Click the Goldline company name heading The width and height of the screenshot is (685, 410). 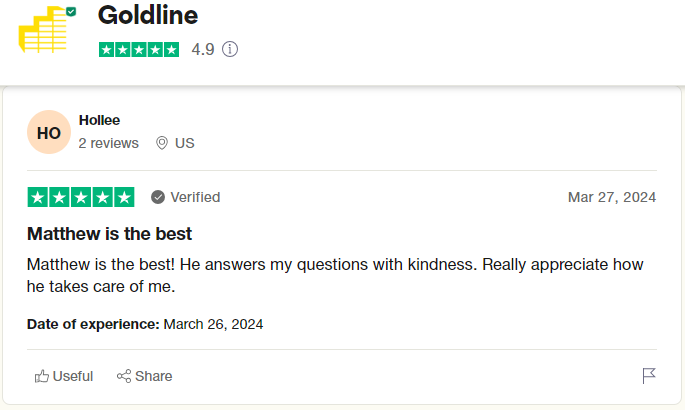[148, 15]
